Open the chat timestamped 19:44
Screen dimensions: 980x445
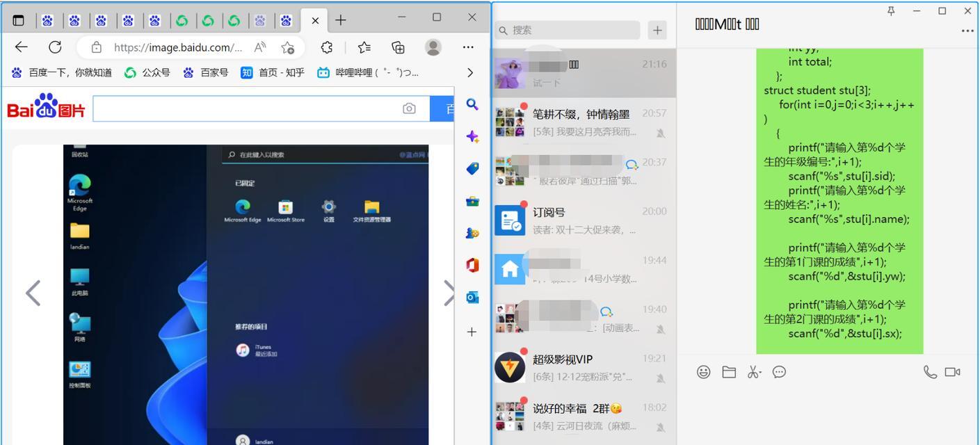pos(584,269)
